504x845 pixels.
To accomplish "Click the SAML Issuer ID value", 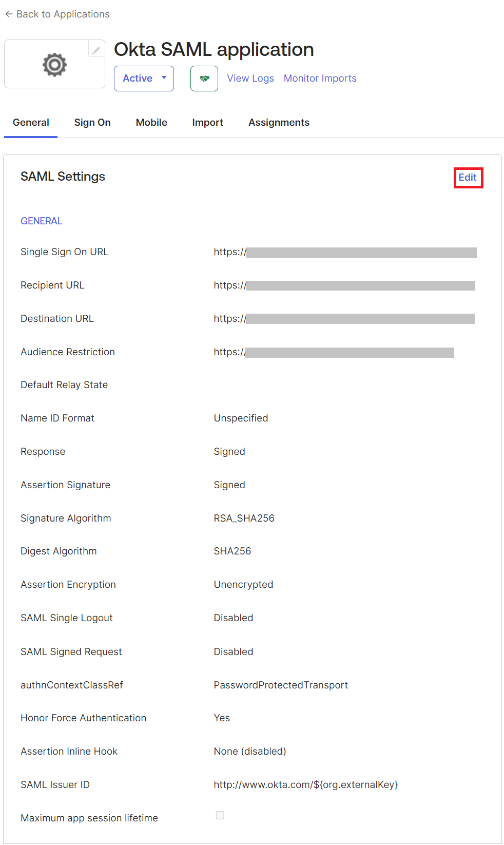I will coord(306,784).
